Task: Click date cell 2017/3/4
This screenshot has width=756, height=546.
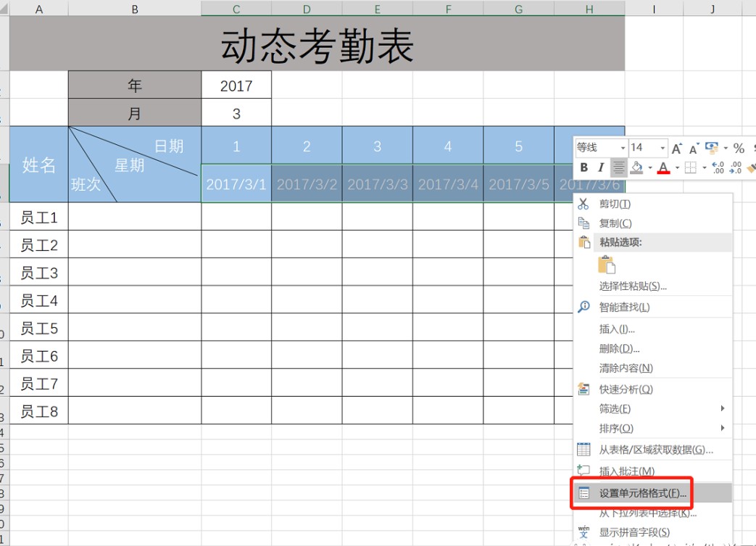Action: tap(448, 183)
